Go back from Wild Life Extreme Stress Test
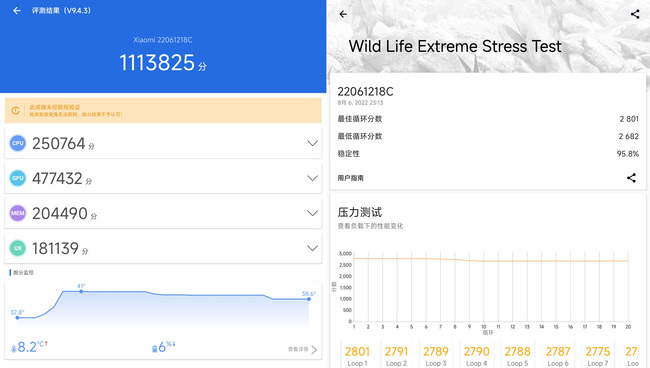Image resolution: width=650 pixels, height=368 pixels. coord(343,14)
